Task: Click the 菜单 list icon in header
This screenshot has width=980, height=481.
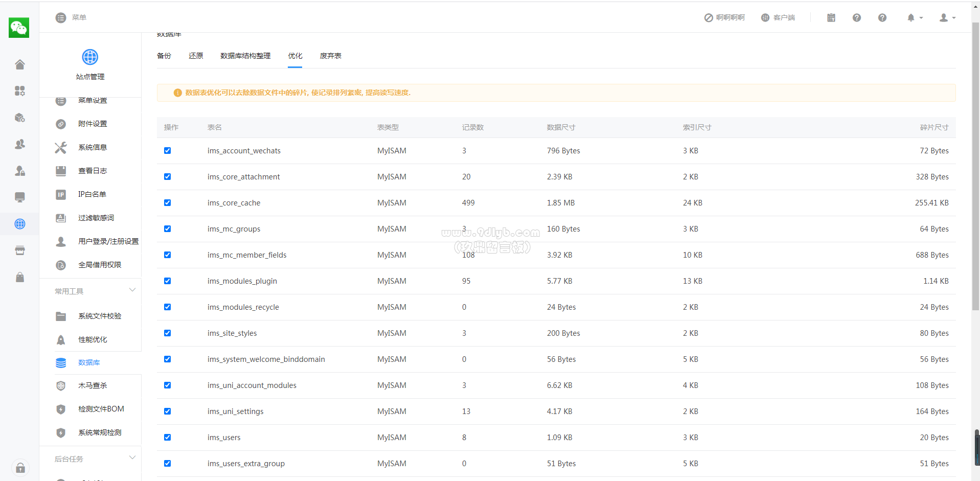Action: click(61, 18)
